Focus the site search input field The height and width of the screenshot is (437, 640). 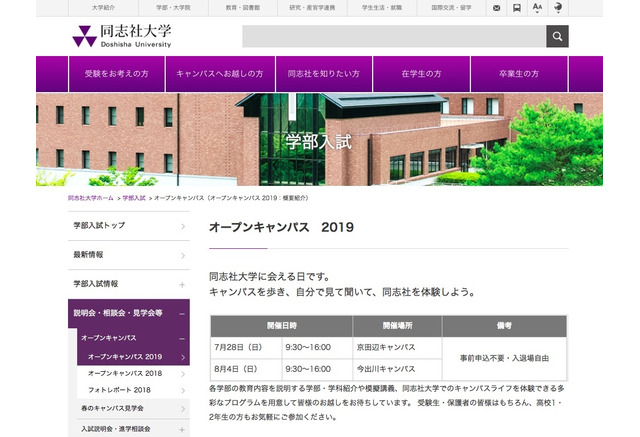pyautogui.click(x=394, y=36)
